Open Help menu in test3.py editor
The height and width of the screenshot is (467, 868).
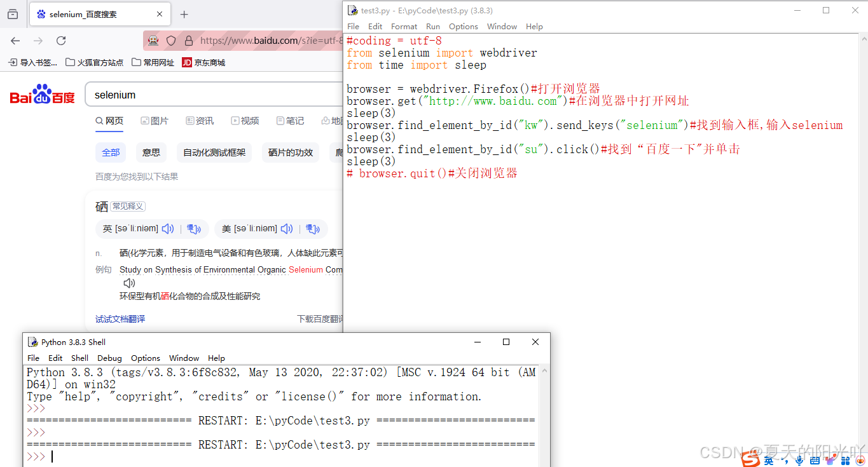[x=534, y=27]
